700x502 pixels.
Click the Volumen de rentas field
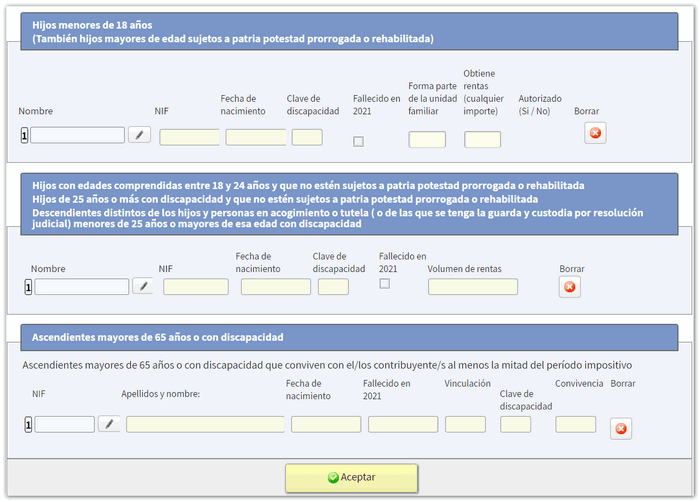[x=472, y=287]
